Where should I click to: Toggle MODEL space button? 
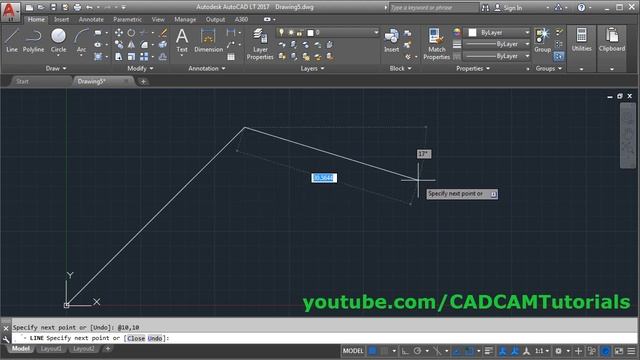[353, 351]
